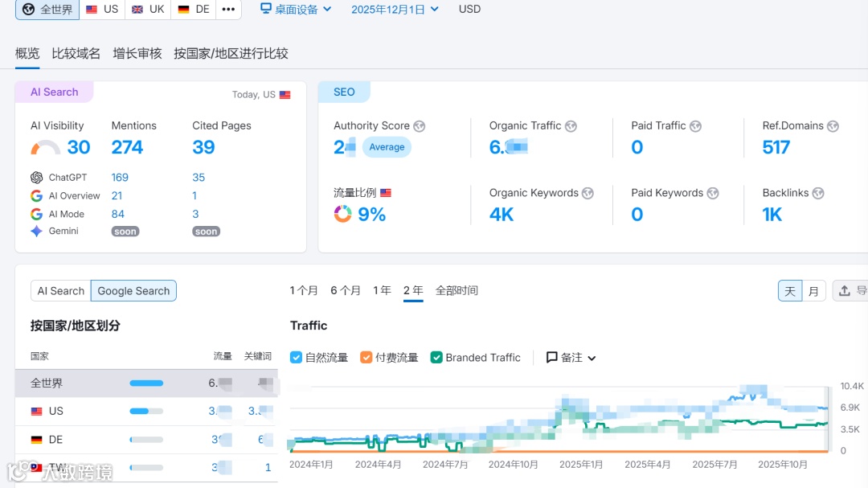868x488 pixels.
Task: Select the 1年 time range tab
Action: [382, 291]
